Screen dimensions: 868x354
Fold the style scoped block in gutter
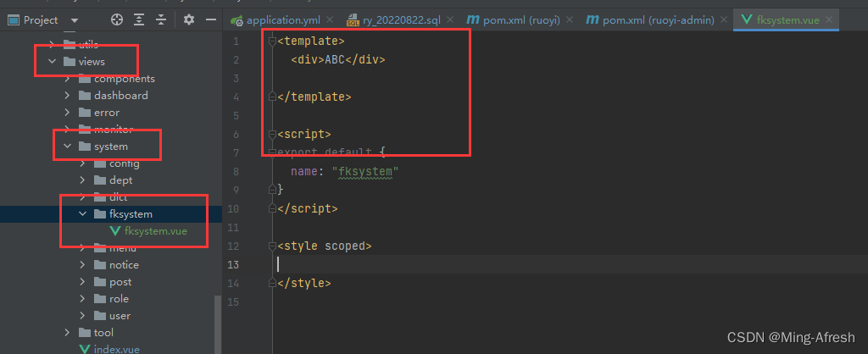coord(271,246)
